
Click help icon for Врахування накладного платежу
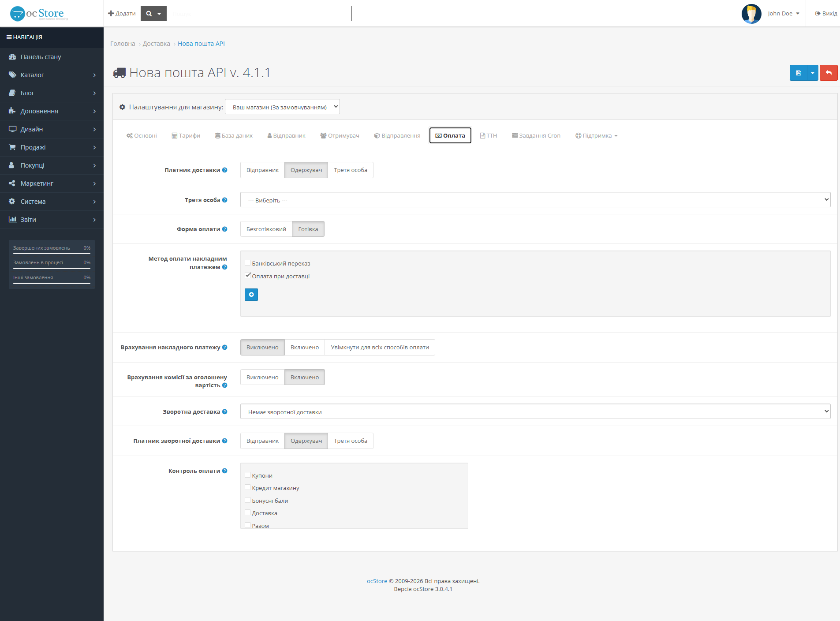tap(225, 348)
